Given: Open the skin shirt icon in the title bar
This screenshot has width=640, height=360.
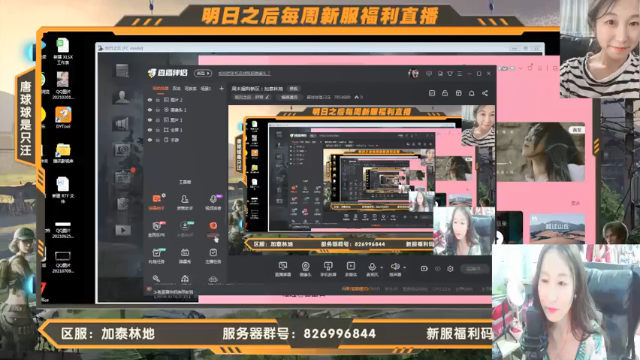Looking at the screenshot, I should (450, 73).
